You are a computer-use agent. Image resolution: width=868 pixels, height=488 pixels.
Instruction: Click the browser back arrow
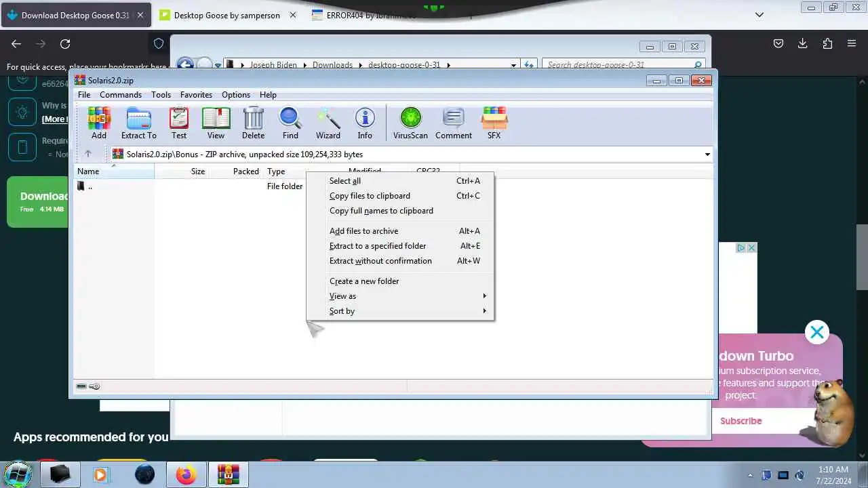coord(16,43)
